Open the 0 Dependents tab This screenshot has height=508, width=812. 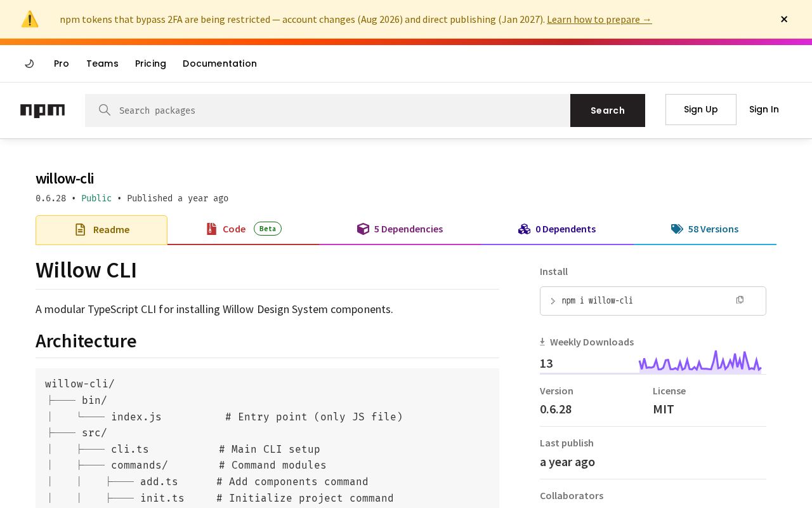pos(557,229)
